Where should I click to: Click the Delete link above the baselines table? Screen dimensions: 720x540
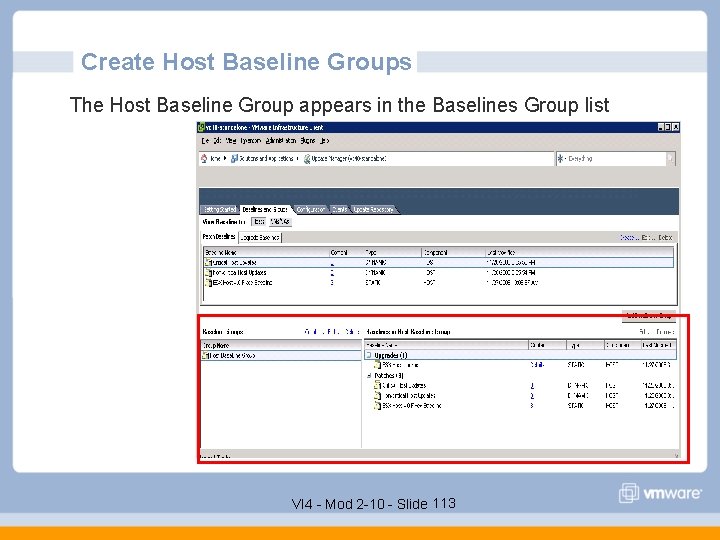coord(665,237)
